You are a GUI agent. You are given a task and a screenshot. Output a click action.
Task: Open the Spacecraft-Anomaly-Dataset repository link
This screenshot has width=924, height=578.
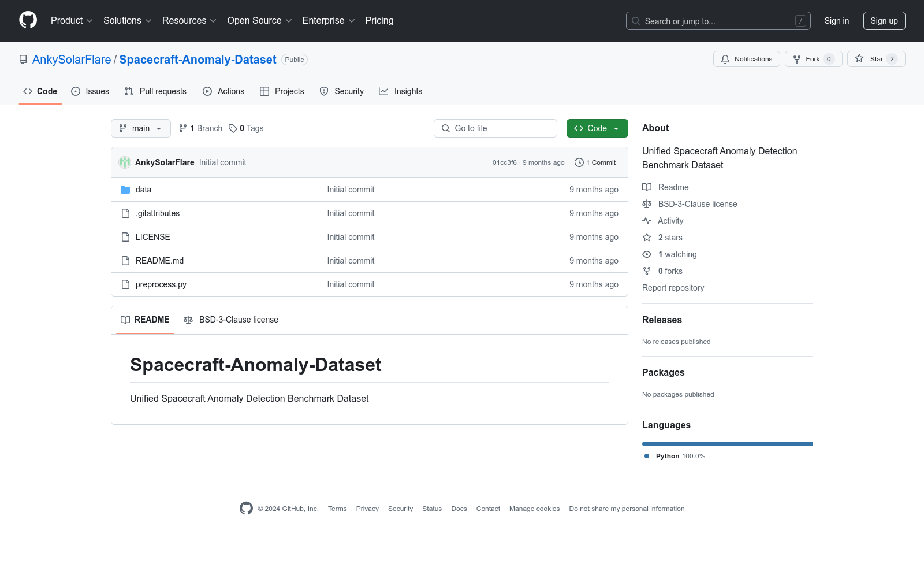point(198,60)
